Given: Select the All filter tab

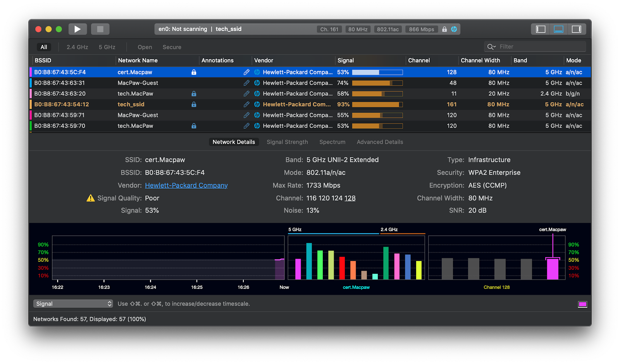Looking at the screenshot, I should coord(44,47).
